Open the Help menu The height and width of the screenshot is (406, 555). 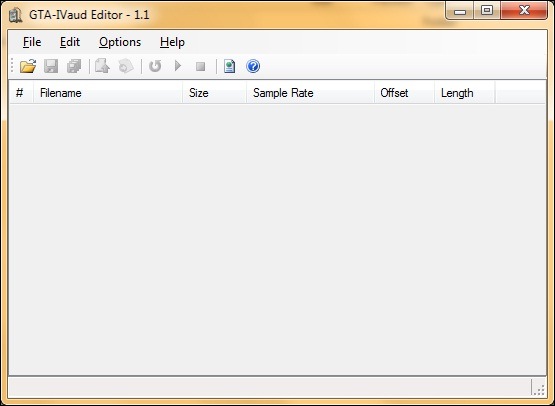point(172,42)
